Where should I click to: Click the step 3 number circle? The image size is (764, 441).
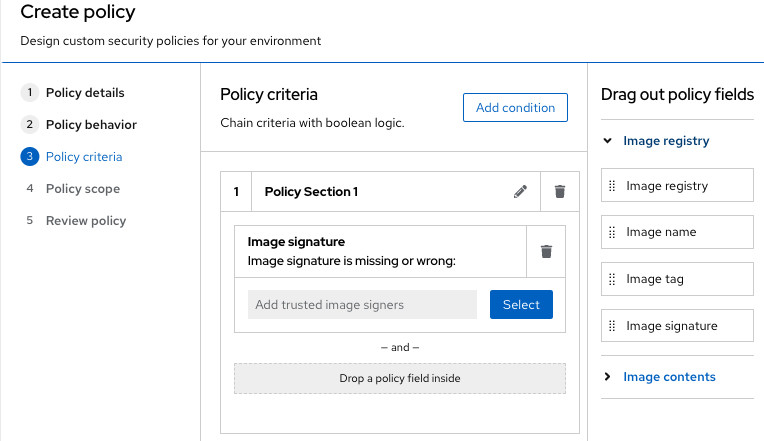[x=29, y=157]
